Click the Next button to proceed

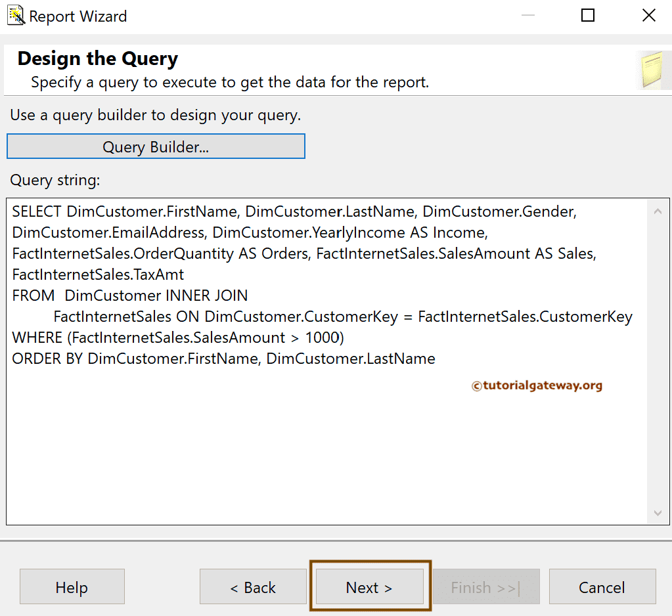click(369, 586)
